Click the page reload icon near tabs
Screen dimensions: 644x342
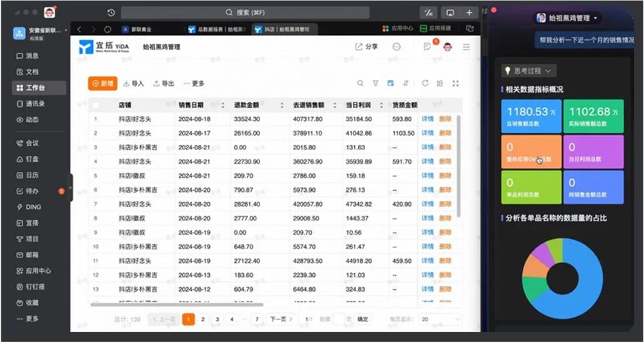(108, 29)
